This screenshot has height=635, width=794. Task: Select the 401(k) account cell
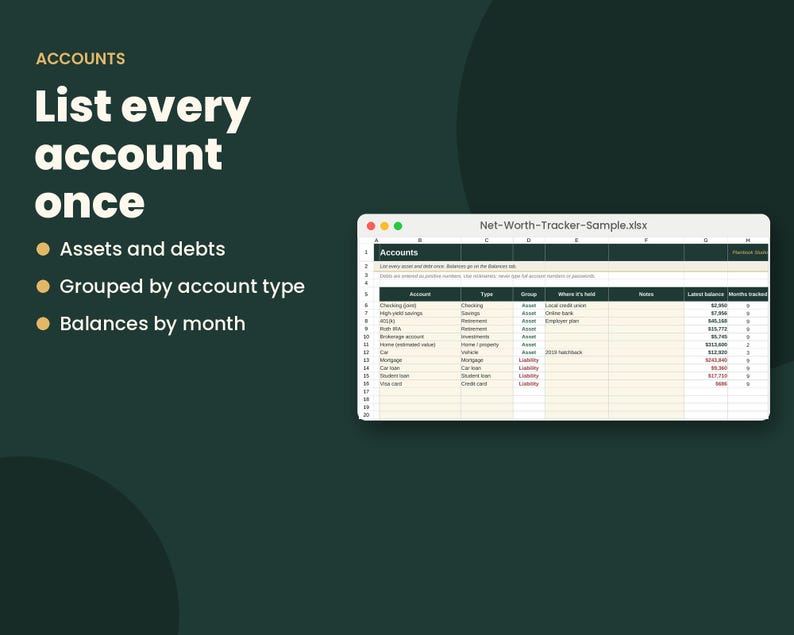coord(420,321)
